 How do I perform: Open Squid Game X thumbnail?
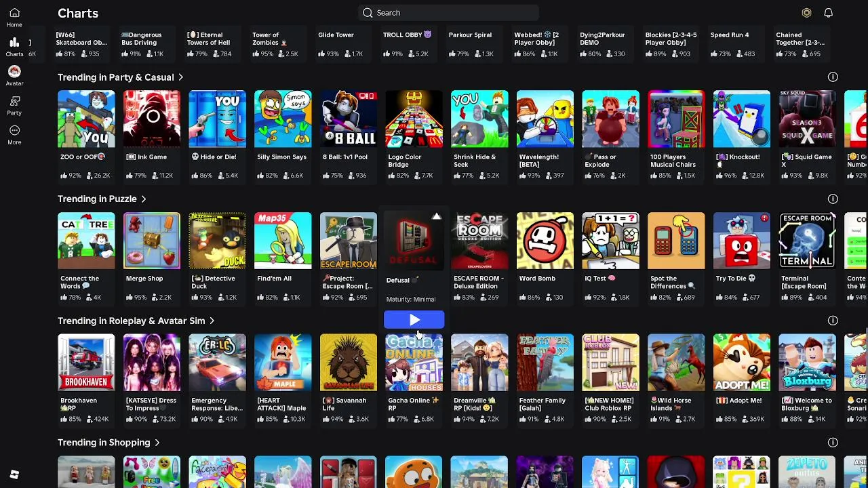[x=807, y=119]
